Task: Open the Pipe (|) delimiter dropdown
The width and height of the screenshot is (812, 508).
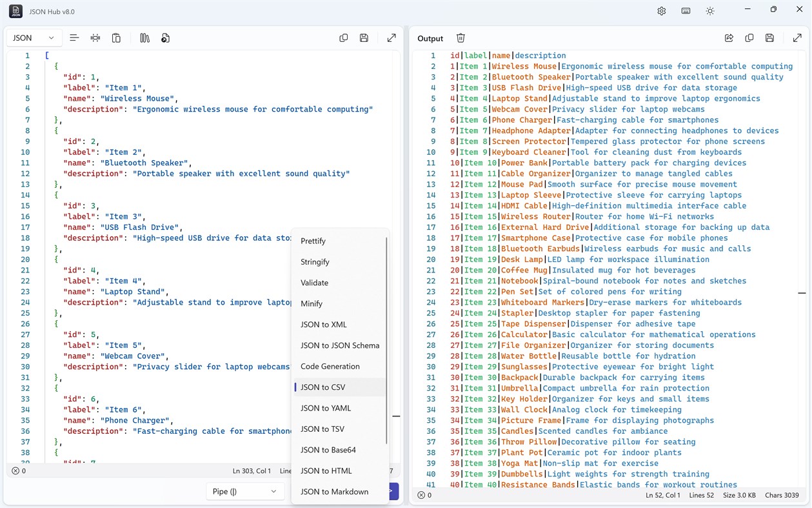Action: click(245, 491)
